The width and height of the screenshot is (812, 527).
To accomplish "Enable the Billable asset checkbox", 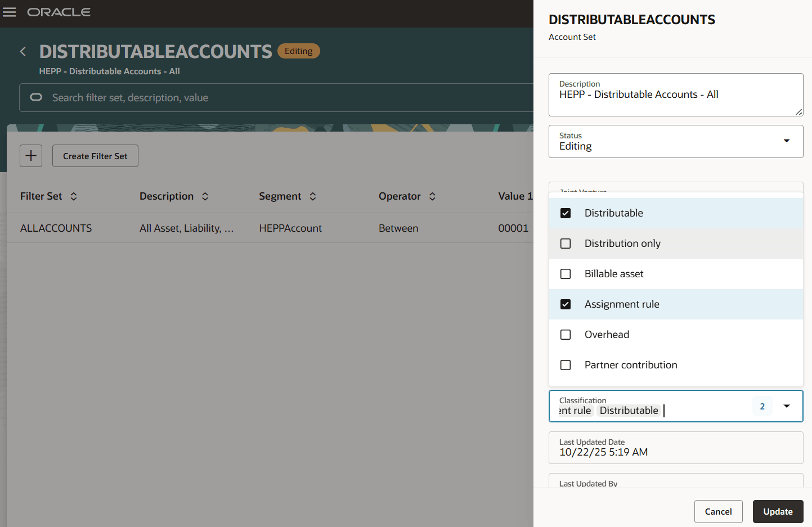I will (566, 273).
